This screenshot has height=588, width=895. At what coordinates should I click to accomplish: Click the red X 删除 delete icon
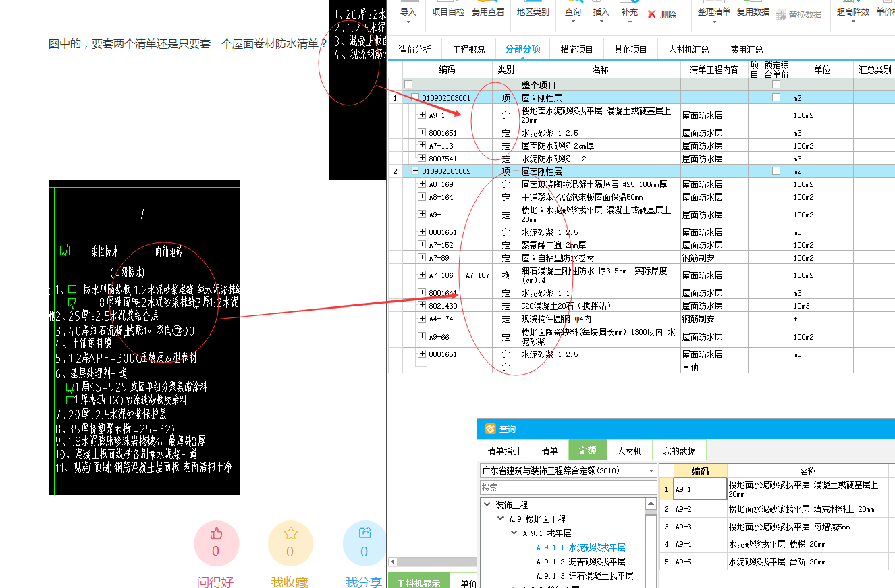pos(651,14)
